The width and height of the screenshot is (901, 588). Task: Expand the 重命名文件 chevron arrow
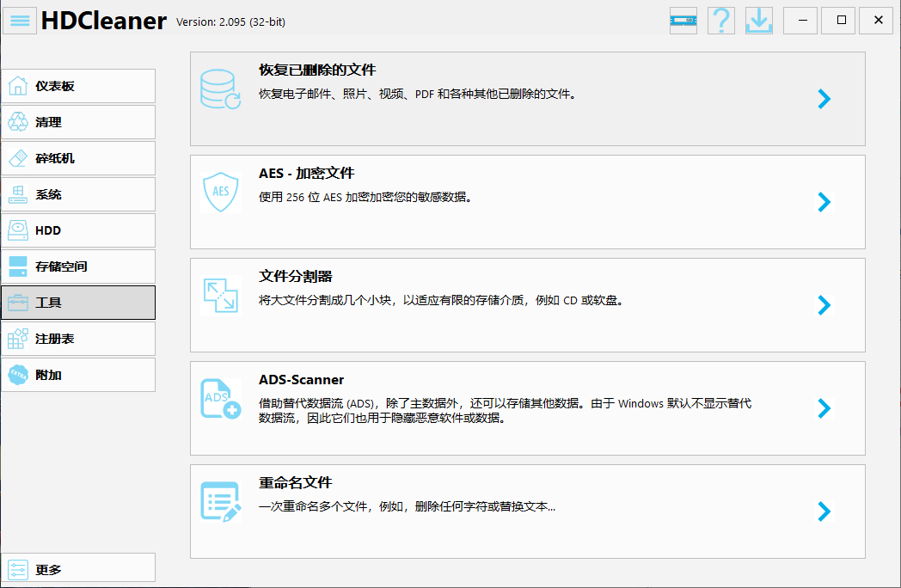click(824, 511)
